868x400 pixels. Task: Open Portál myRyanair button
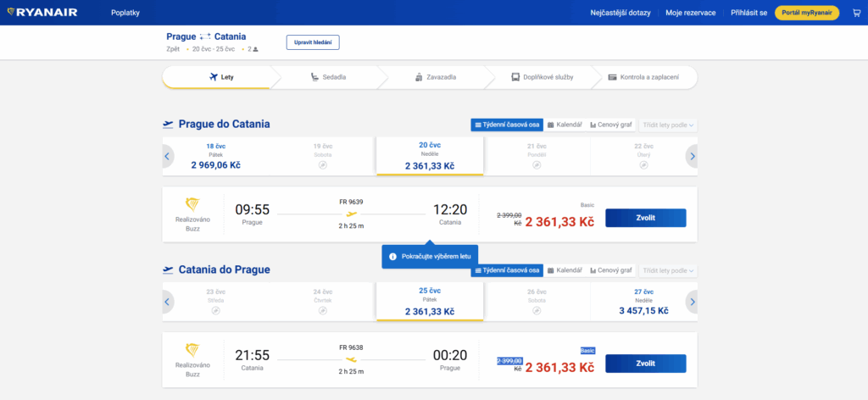pyautogui.click(x=807, y=13)
